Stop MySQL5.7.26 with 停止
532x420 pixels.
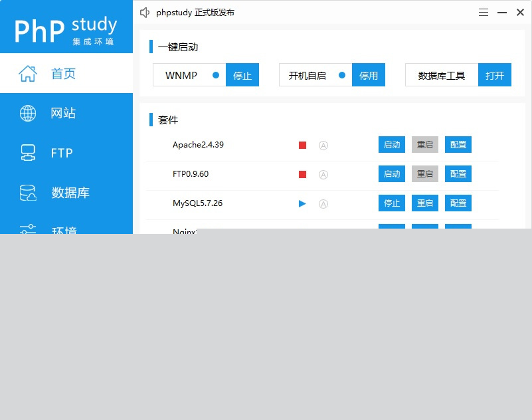[392, 203]
